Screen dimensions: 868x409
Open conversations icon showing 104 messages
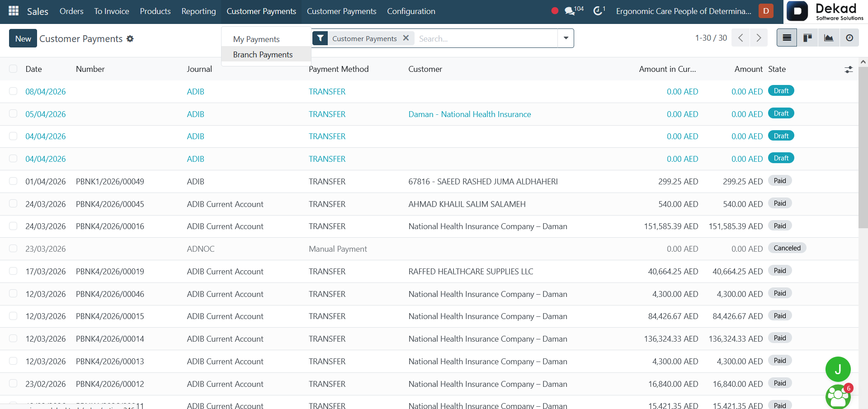coord(574,10)
